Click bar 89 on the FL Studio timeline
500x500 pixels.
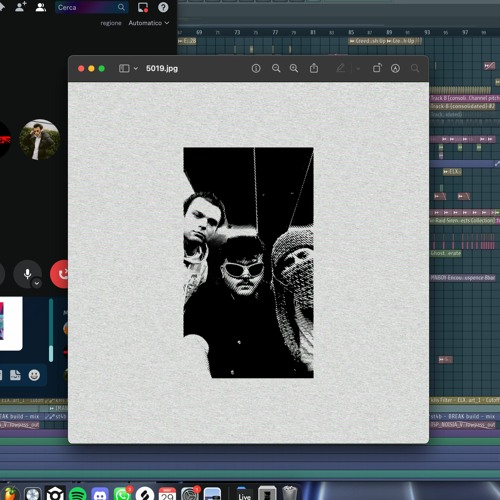tap(389, 32)
